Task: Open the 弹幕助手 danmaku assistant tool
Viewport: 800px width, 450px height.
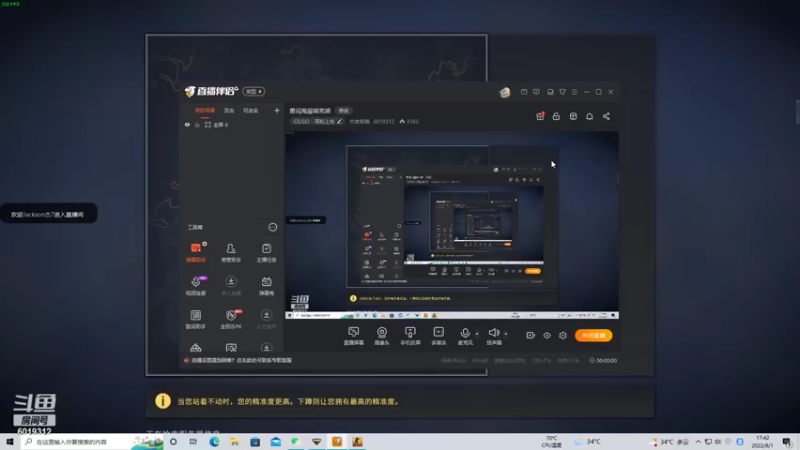Action: pyautogui.click(x=196, y=253)
